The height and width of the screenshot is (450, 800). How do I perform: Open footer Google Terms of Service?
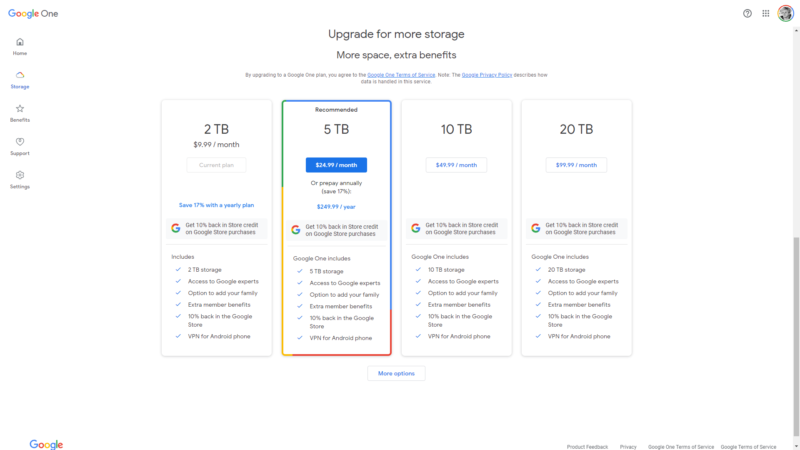click(748, 447)
